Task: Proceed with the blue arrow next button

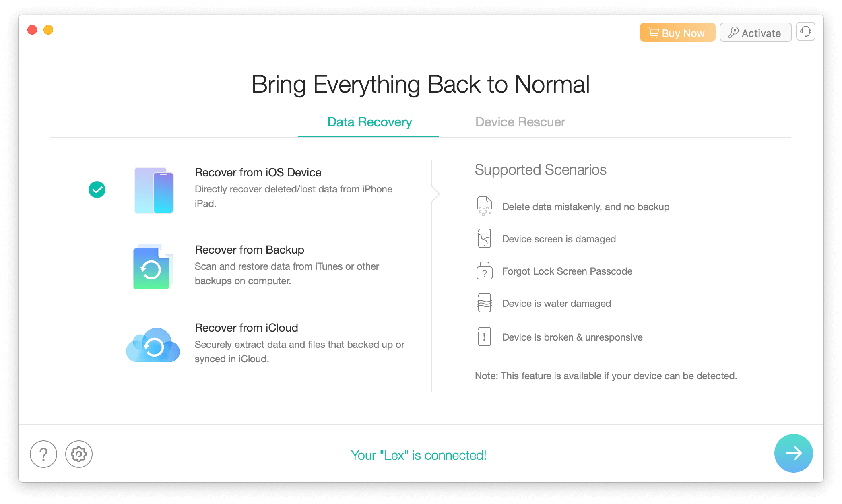Action: (793, 453)
